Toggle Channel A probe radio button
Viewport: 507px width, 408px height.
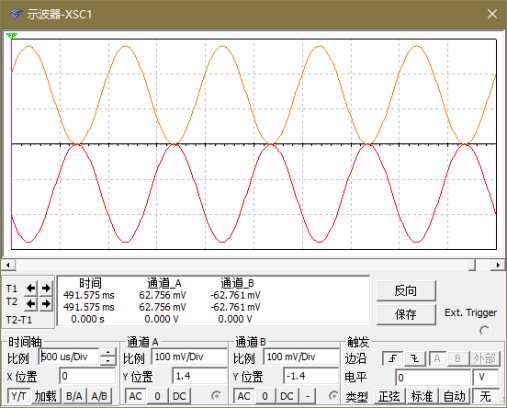(x=216, y=396)
